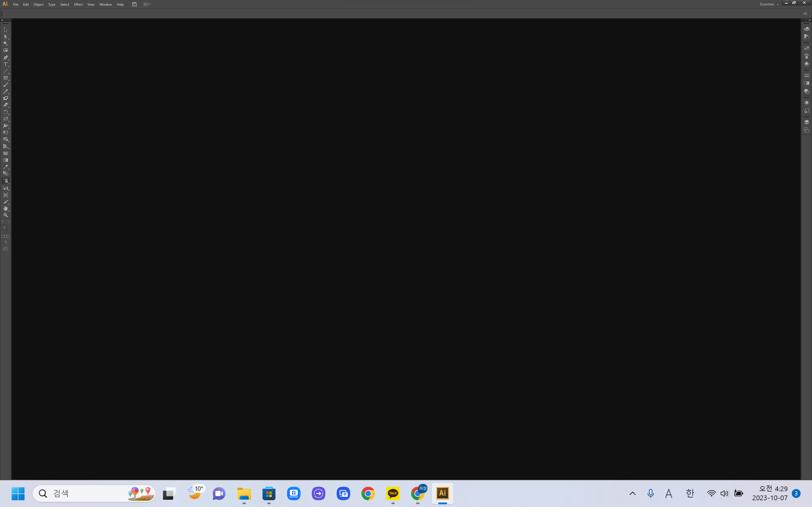Select the Zoom tool
Screen dimensions: 812x507
[x=6, y=216]
